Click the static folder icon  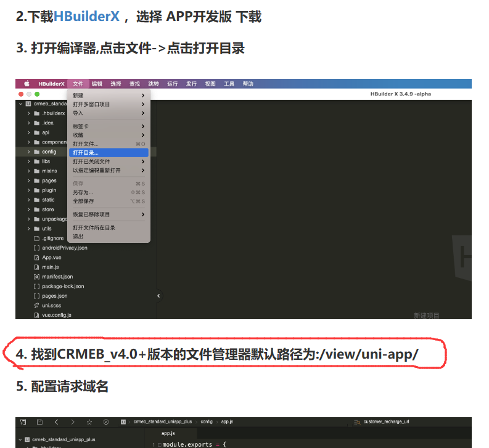[x=37, y=200]
